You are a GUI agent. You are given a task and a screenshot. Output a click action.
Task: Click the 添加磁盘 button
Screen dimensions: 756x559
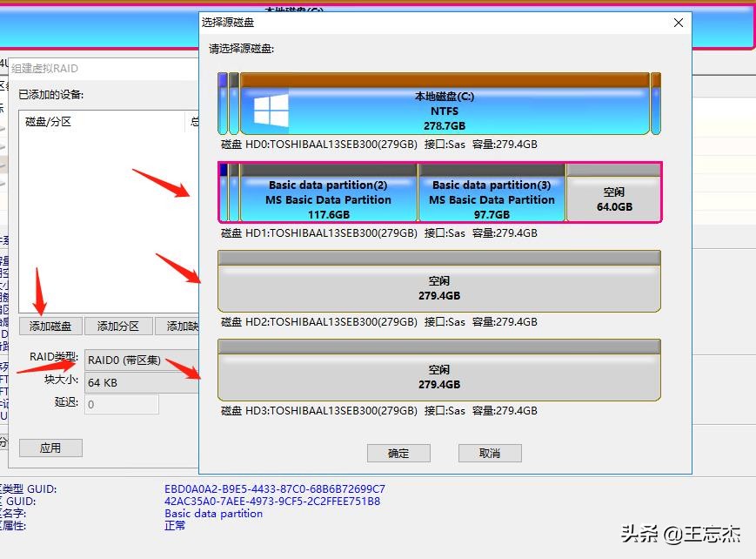tap(50, 325)
